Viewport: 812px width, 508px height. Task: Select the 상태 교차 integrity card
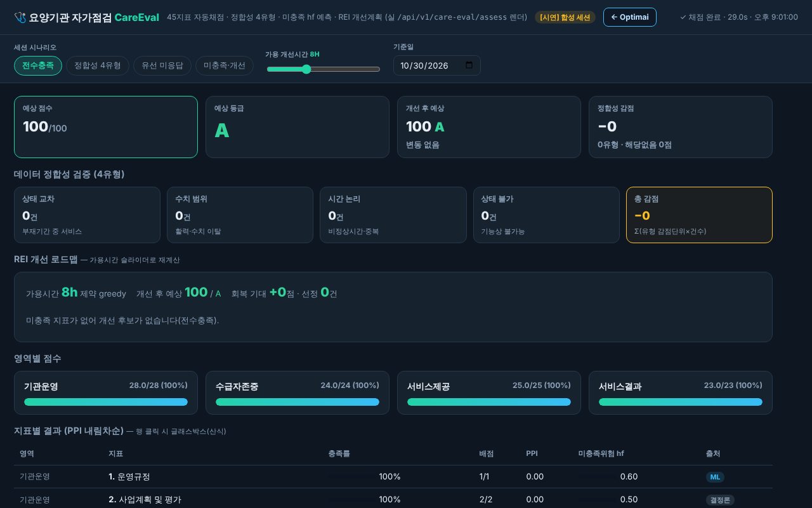(87, 215)
